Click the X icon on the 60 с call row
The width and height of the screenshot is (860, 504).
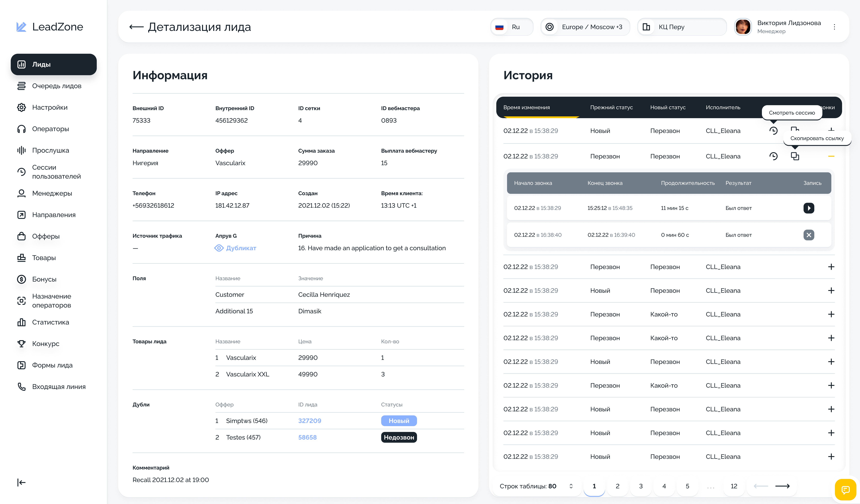coord(808,235)
